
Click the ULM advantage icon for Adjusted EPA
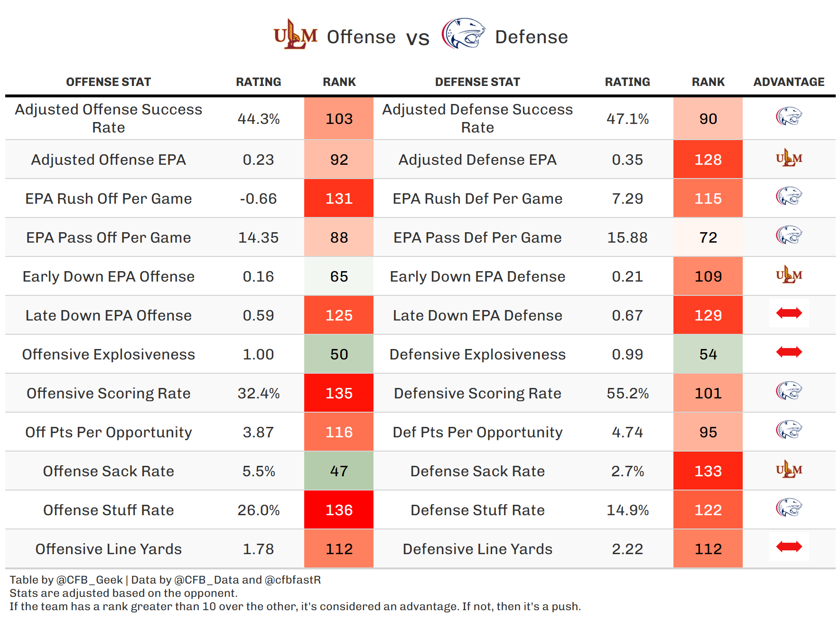click(789, 158)
